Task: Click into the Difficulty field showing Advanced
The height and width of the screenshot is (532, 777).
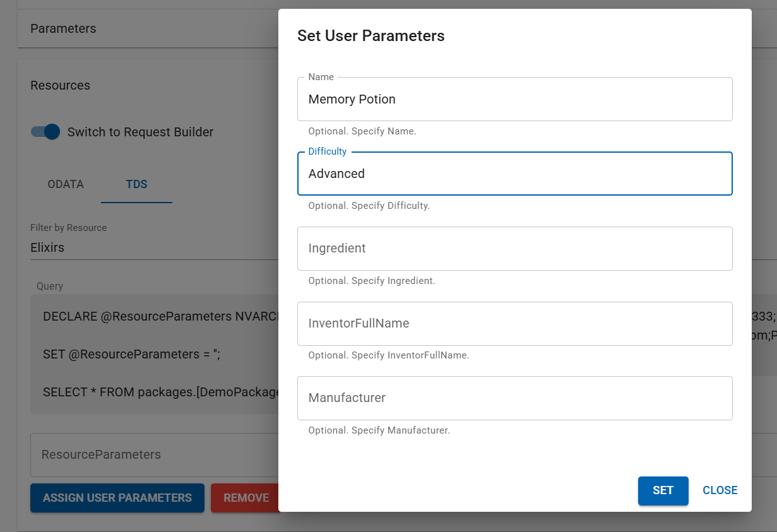Action: [514, 174]
